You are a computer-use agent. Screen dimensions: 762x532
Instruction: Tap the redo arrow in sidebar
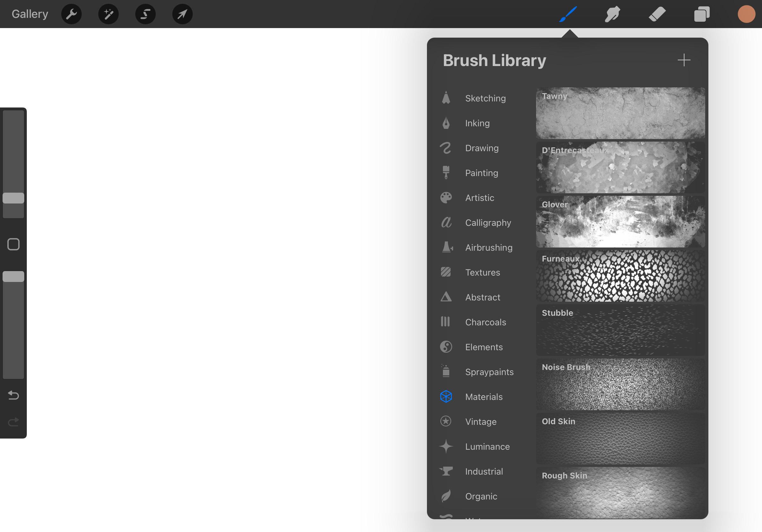click(x=13, y=422)
